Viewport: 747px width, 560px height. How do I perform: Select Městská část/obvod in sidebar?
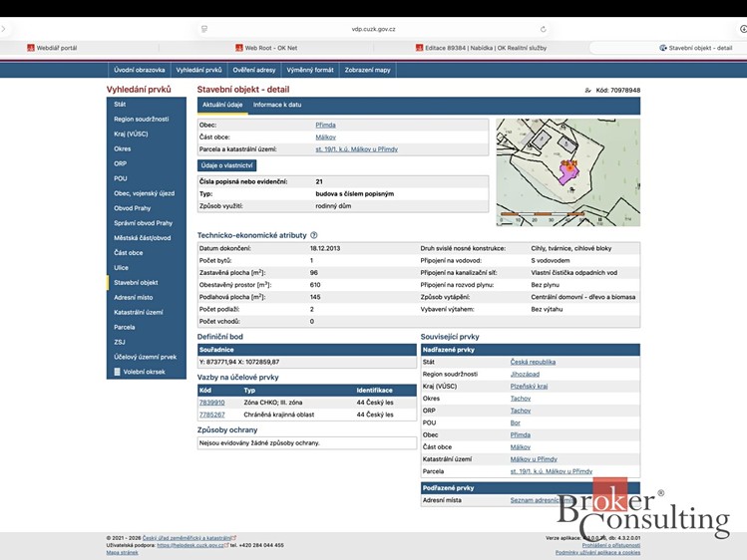pos(147,238)
